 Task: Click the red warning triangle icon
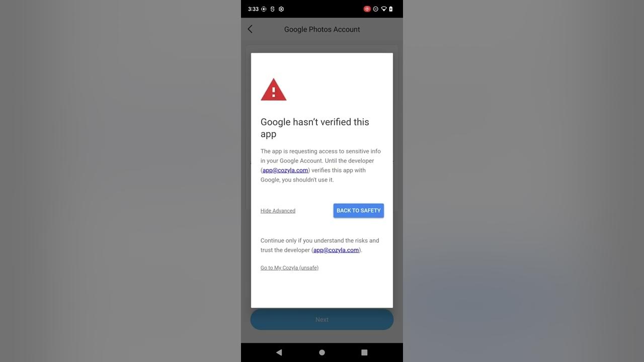tap(274, 89)
